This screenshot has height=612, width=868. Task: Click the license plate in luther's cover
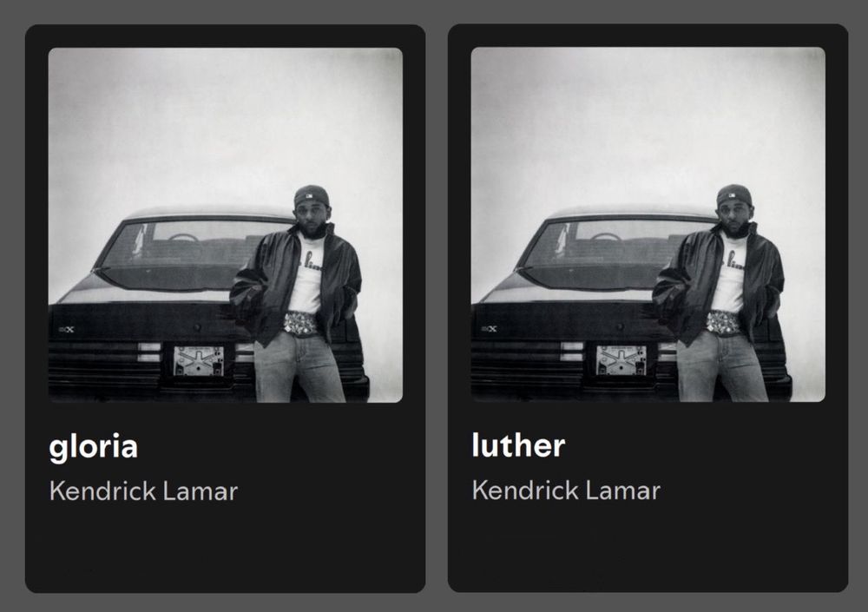(621, 360)
